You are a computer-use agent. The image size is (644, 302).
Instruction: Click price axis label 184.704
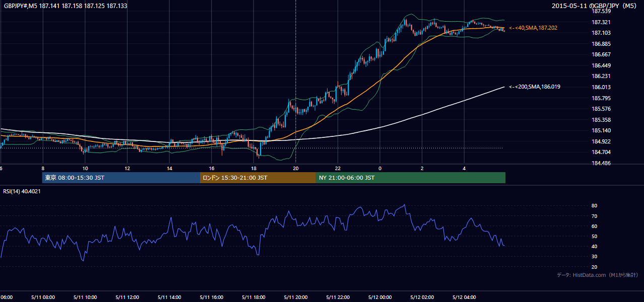[x=601, y=152]
